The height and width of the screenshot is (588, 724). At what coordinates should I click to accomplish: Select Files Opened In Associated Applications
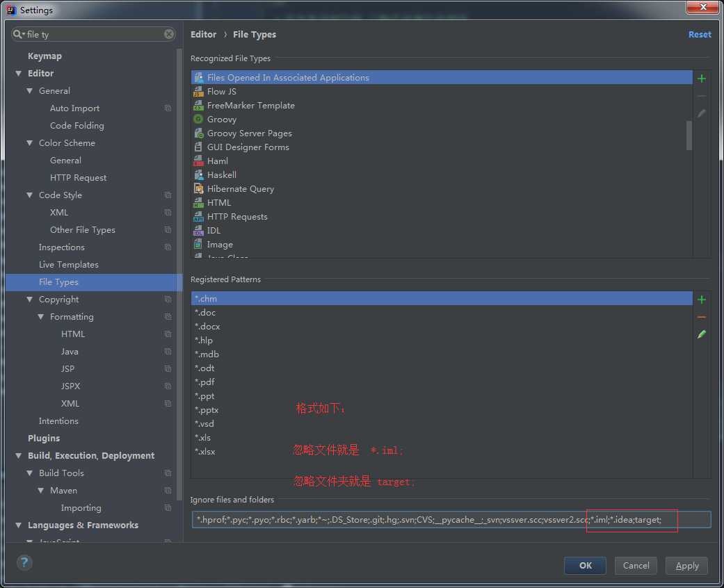click(442, 78)
